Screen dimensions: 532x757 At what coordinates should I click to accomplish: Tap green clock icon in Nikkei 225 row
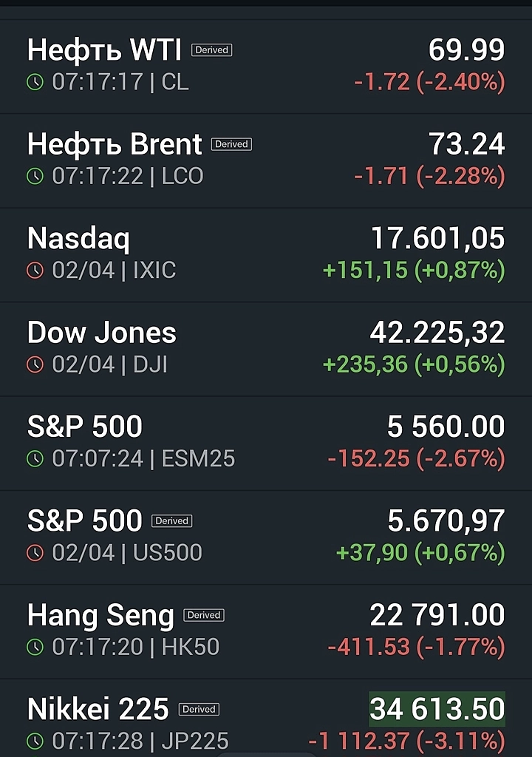pyautogui.click(x=35, y=741)
